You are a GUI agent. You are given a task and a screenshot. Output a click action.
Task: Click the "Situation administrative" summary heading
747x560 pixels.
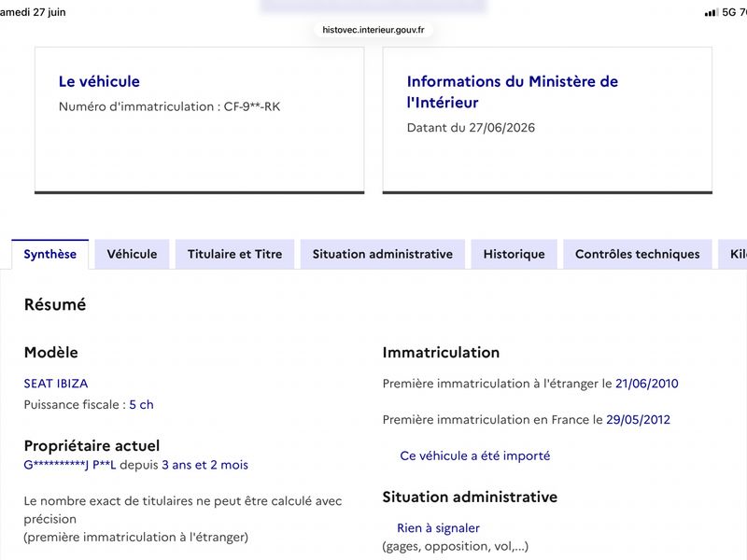pyautogui.click(x=470, y=497)
